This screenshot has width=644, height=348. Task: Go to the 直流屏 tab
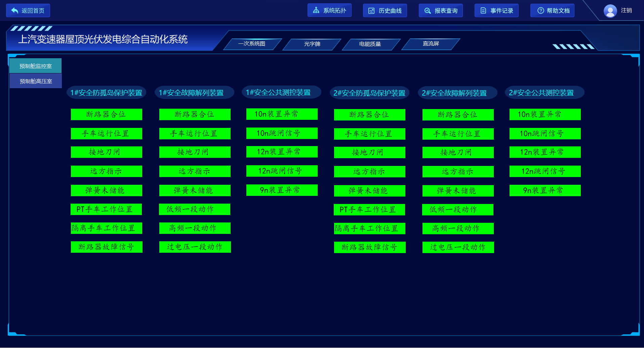[x=431, y=44]
